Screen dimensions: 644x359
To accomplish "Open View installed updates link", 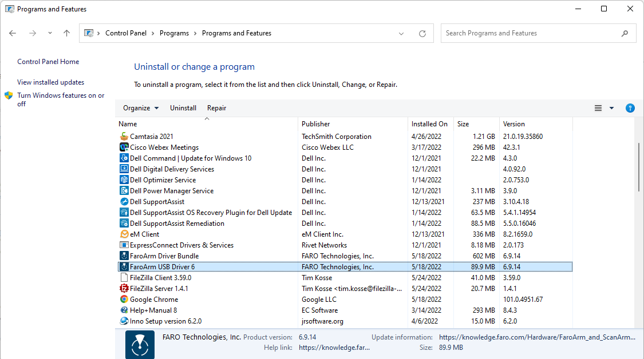I will point(50,82).
